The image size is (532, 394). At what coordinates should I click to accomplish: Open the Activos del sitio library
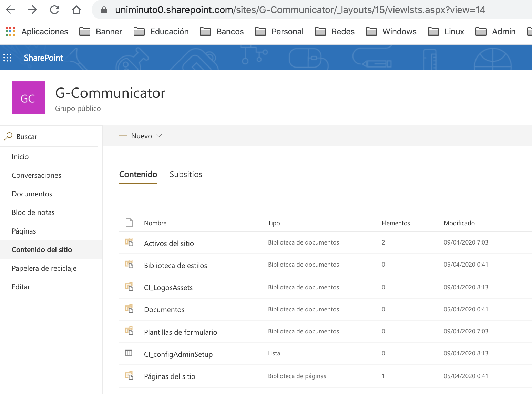point(169,243)
